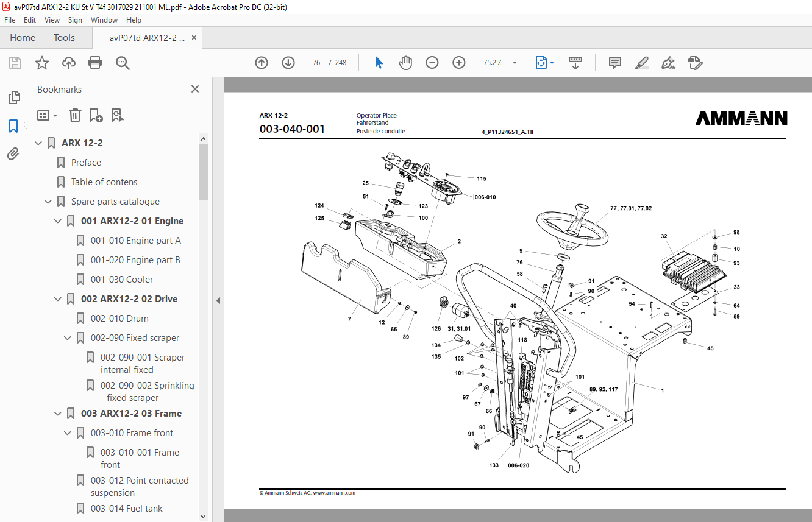Click the www.ammann.com footer text
This screenshot has height=522, width=812.
pos(334,493)
